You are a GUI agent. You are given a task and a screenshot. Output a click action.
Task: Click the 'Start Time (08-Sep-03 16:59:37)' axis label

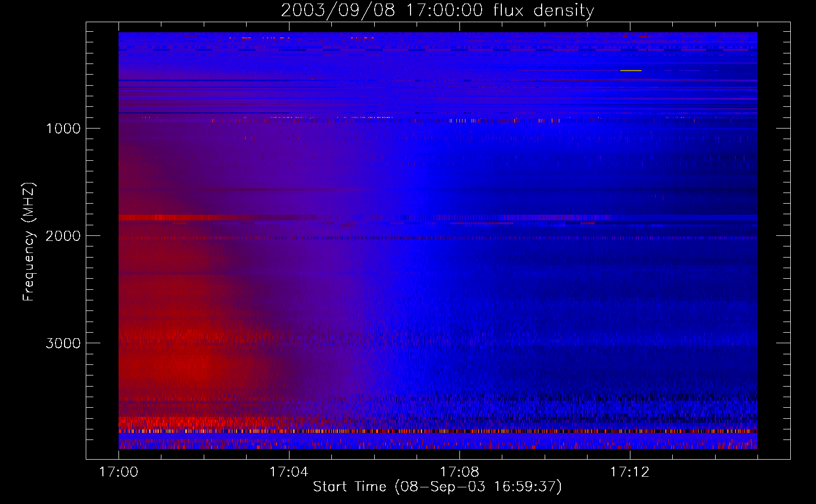coord(437,487)
